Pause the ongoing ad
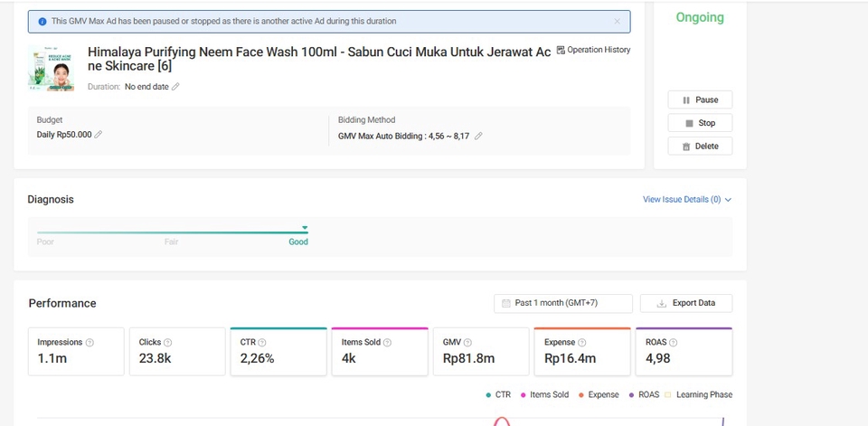The image size is (868, 426). [x=700, y=99]
